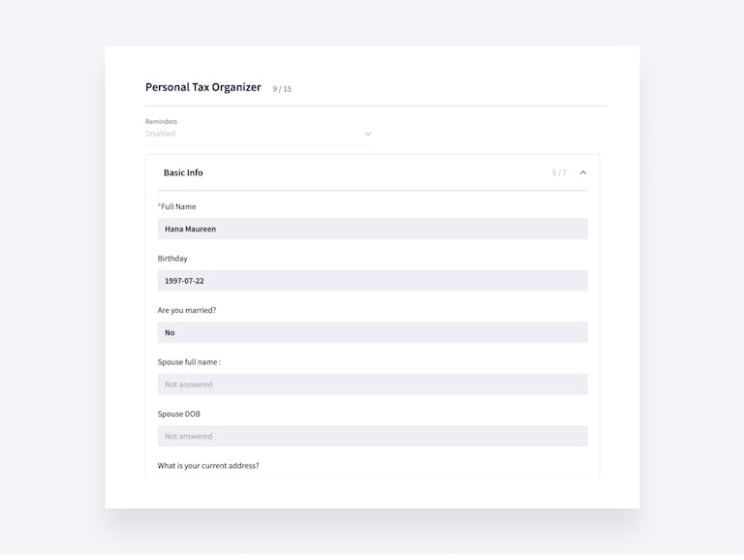Click the 'Are you married?' question label
This screenshot has width=744, height=560.
click(187, 310)
